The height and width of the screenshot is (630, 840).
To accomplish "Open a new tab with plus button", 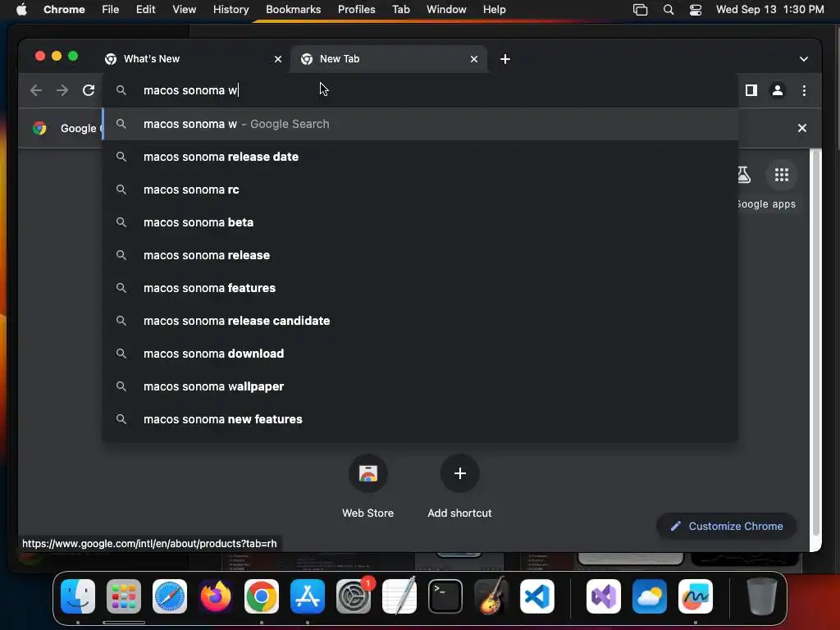I will (x=504, y=59).
